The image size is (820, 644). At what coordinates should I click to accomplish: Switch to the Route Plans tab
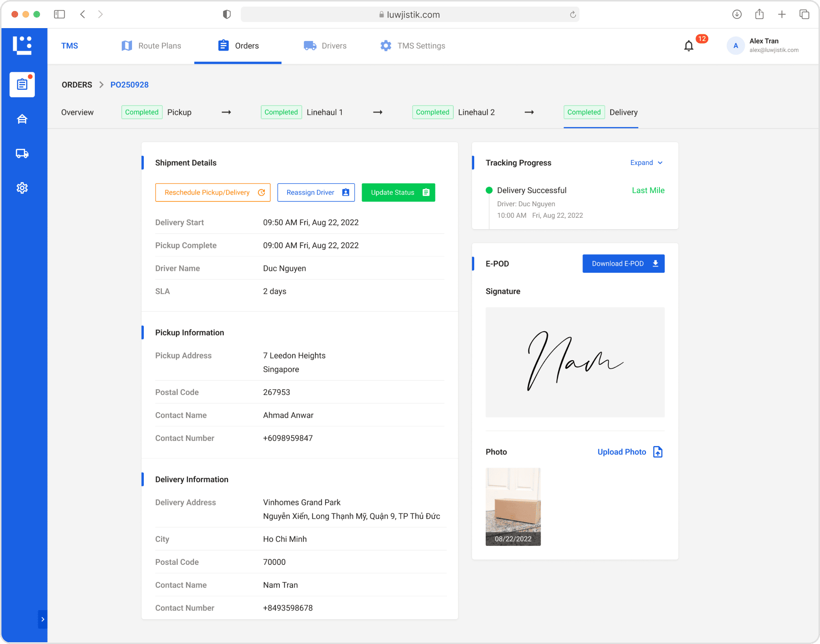151,46
